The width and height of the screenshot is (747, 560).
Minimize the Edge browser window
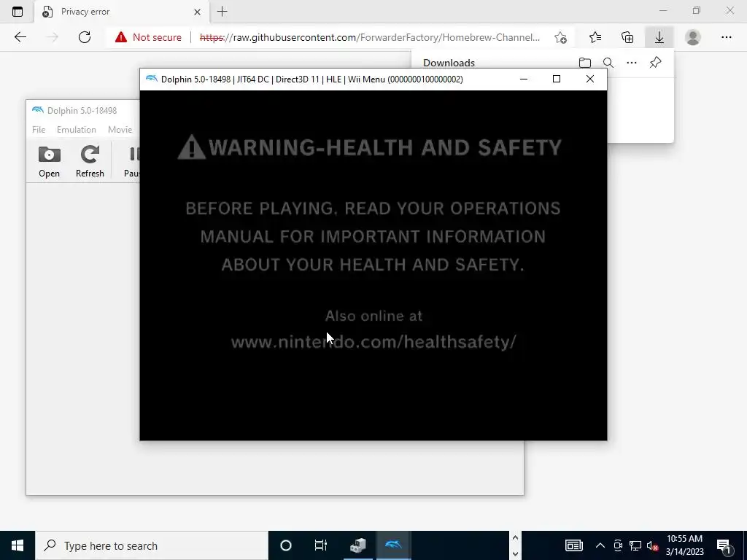[663, 10]
